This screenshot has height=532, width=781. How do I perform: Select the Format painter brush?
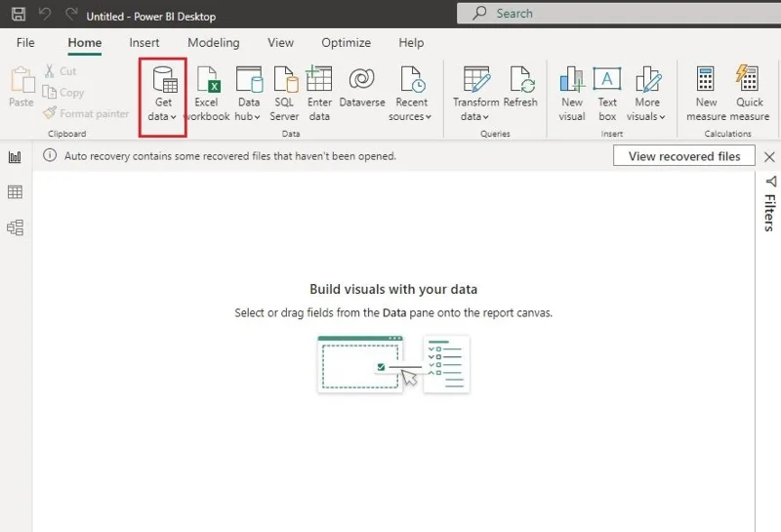[x=50, y=113]
